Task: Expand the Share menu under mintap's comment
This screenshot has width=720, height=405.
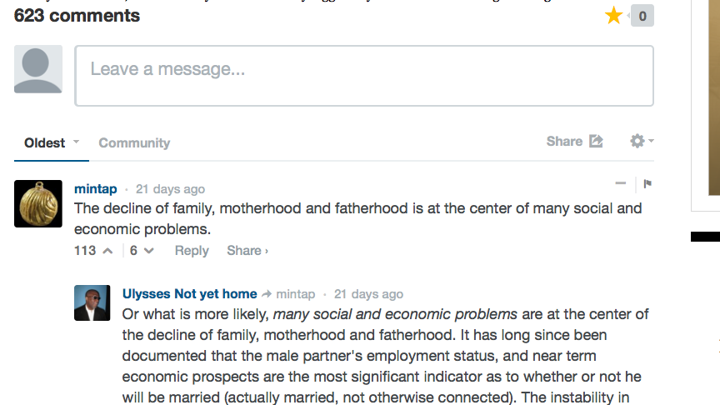Action: click(x=247, y=251)
